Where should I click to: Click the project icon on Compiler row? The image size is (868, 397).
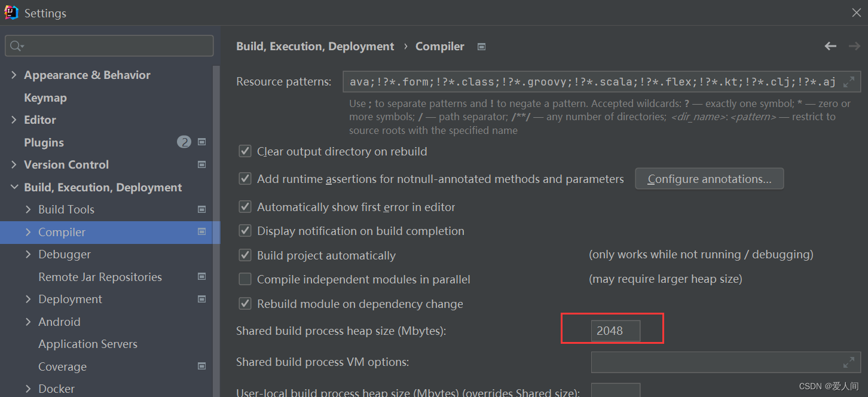[x=202, y=232]
